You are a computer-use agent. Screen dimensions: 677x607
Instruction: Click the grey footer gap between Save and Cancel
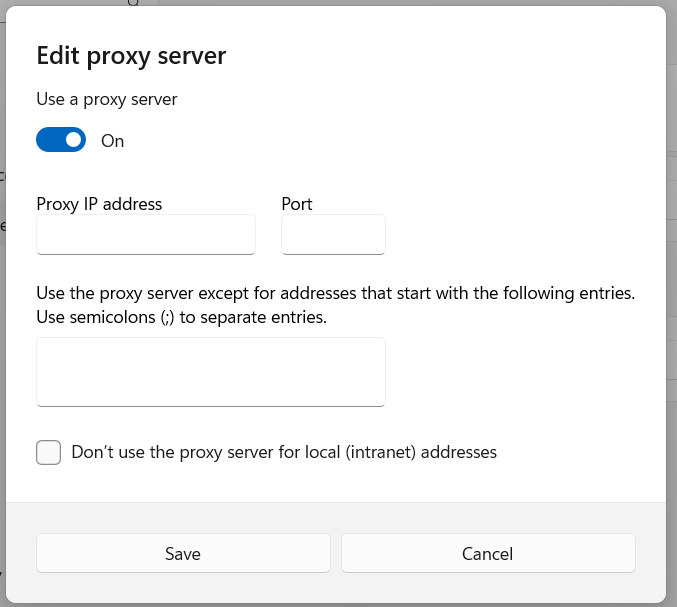pos(336,553)
